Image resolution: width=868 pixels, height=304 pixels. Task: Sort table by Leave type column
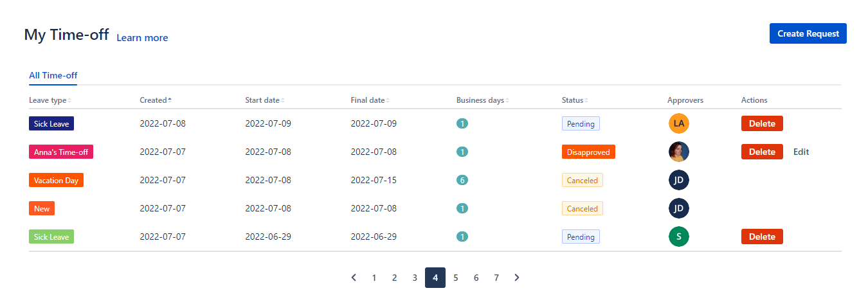tap(50, 100)
